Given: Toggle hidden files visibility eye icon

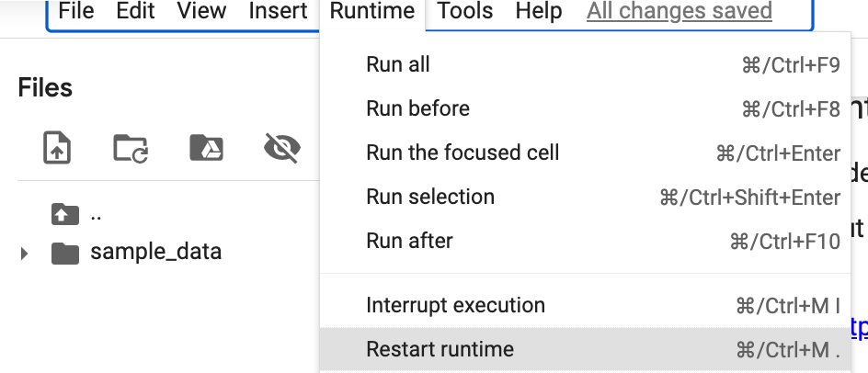Looking at the screenshot, I should (x=282, y=148).
